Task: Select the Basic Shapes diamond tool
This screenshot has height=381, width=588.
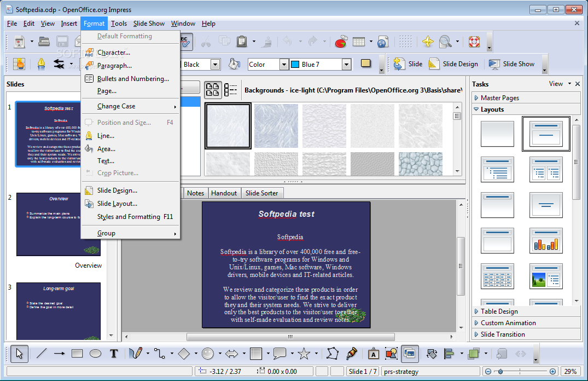Action: pos(184,354)
